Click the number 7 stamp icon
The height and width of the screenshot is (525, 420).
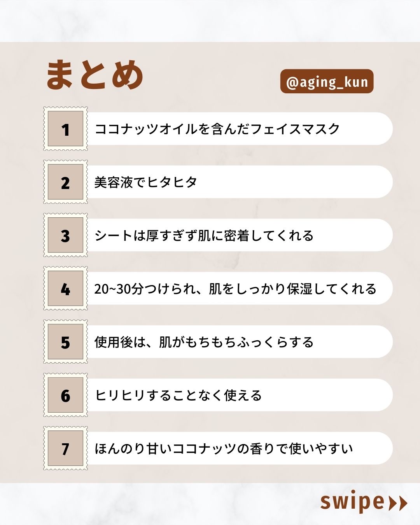[65, 448]
